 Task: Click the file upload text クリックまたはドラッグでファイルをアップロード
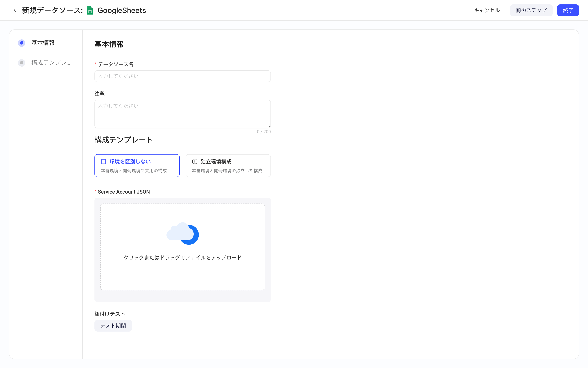coord(182,257)
